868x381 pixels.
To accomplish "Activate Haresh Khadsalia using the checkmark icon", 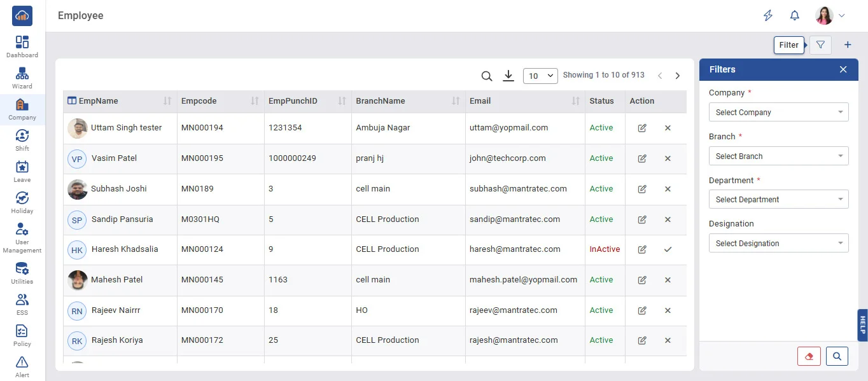I will pos(668,249).
